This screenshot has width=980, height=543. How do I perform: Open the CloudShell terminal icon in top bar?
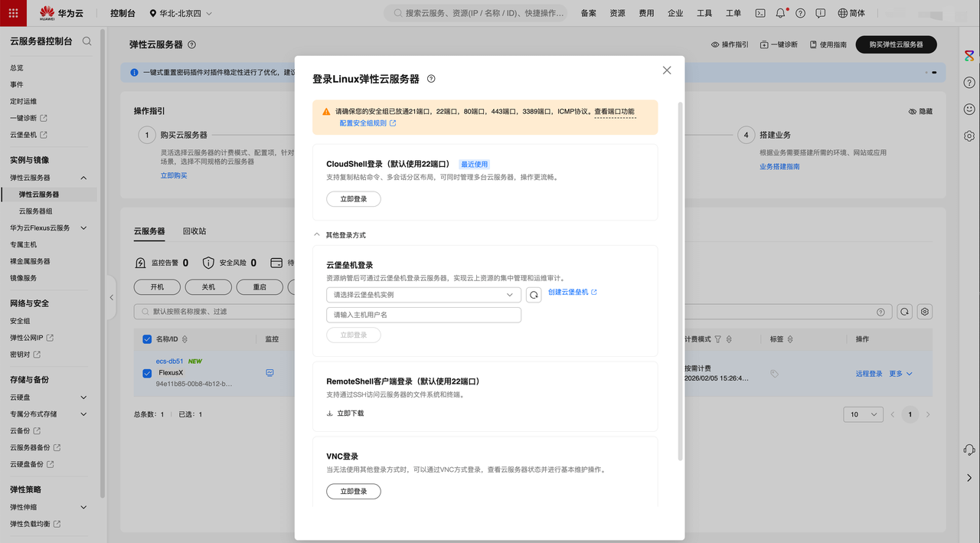pyautogui.click(x=760, y=13)
